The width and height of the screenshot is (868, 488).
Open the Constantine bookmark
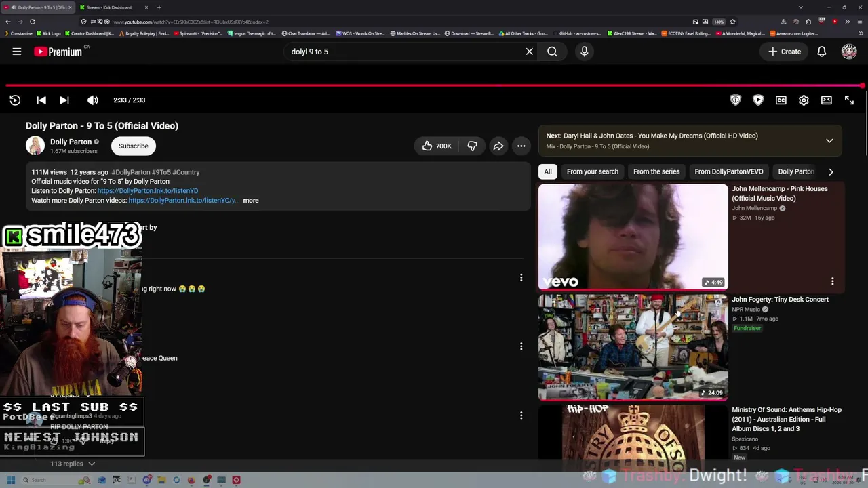click(18, 33)
